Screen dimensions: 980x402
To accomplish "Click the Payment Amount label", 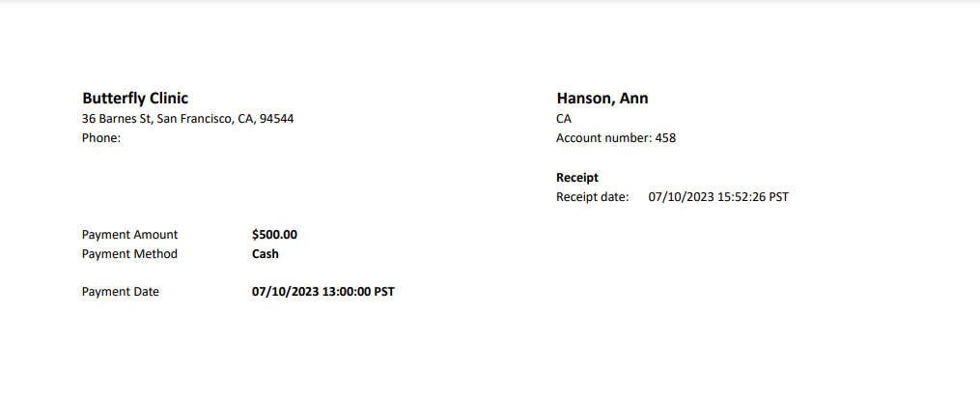I will pyautogui.click(x=130, y=235).
